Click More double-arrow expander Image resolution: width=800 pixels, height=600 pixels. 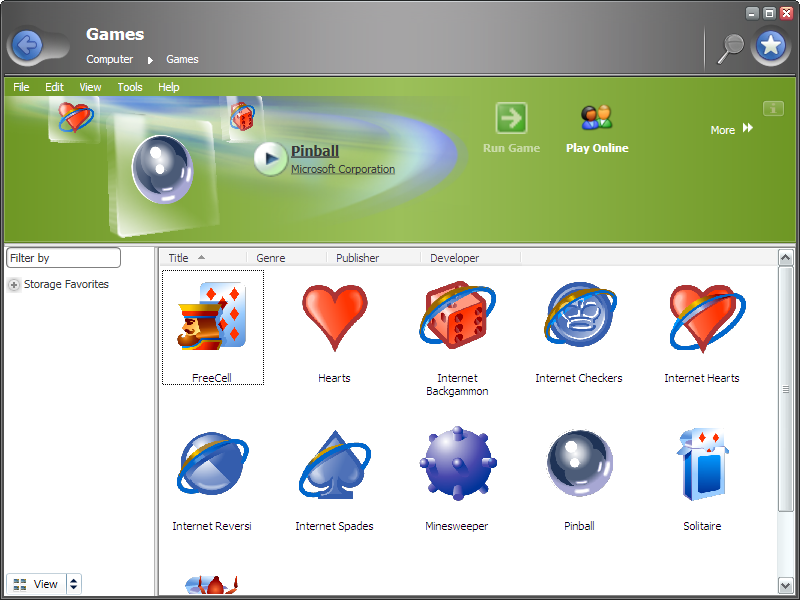747,128
